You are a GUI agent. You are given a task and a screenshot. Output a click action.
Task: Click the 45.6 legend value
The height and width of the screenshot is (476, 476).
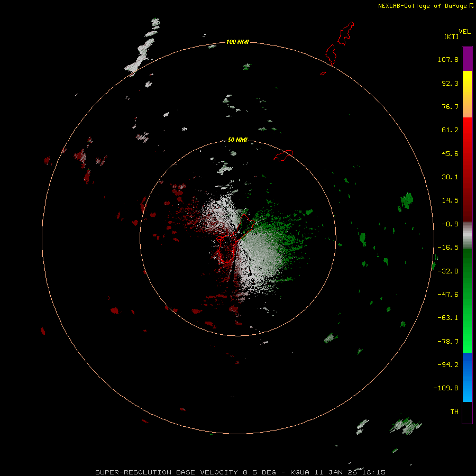tap(450, 153)
